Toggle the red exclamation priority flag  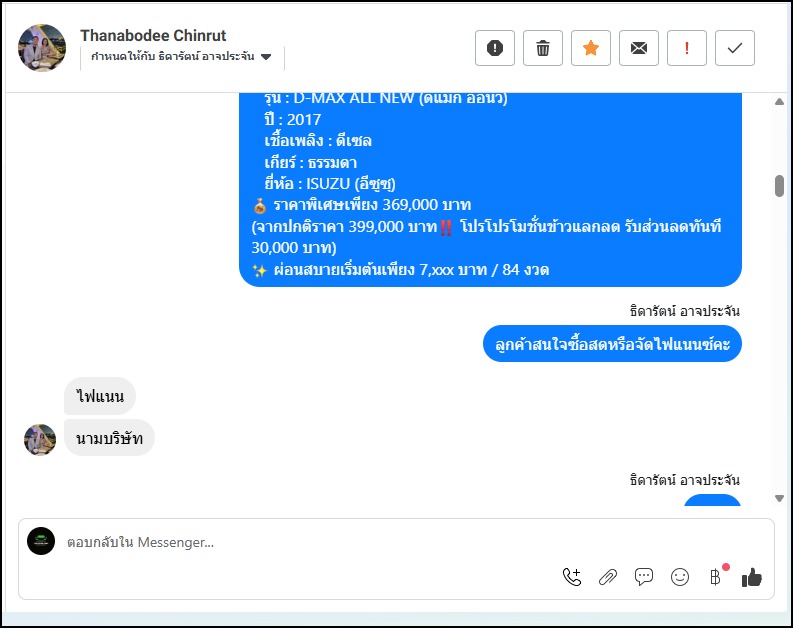coord(687,48)
